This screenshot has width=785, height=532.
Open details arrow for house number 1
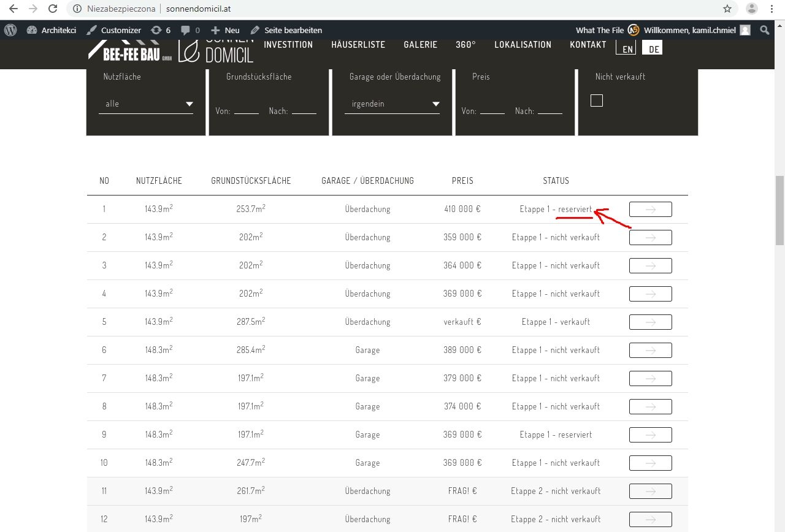(x=650, y=209)
